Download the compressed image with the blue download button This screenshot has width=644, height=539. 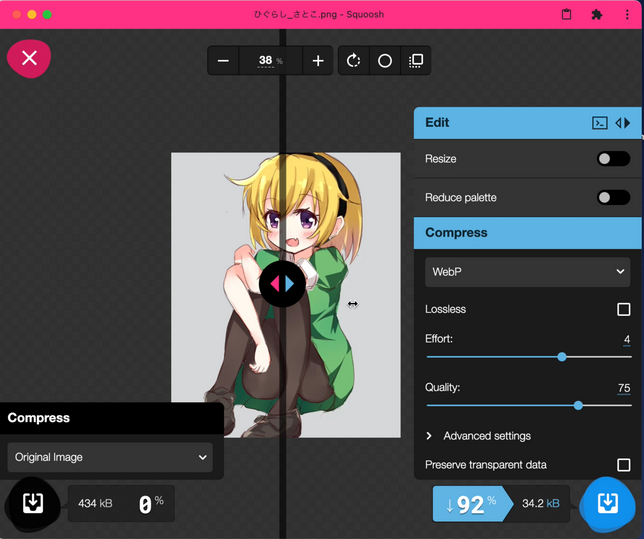[x=607, y=503]
